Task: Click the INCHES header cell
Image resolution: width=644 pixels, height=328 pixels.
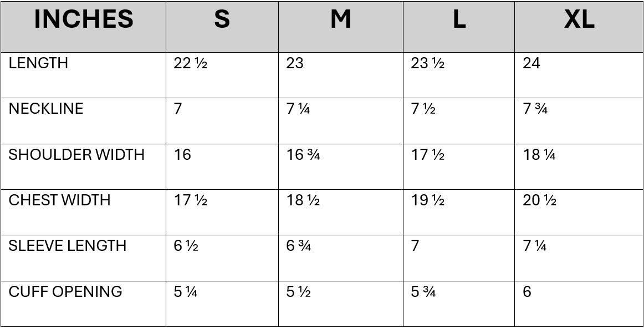Action: (84, 21)
